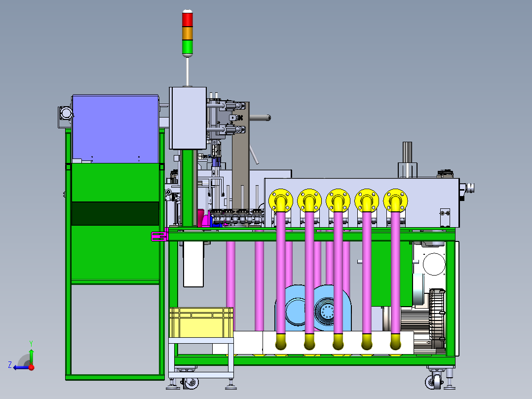Viewport: 532px width, 399px height.
Task: Select the rightmost yellow pipe flange
Action: point(395,200)
